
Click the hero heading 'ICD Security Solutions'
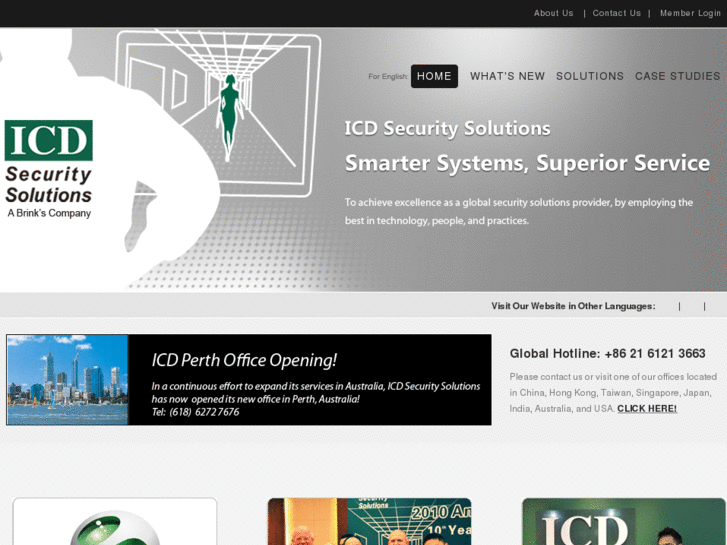pyautogui.click(x=447, y=128)
